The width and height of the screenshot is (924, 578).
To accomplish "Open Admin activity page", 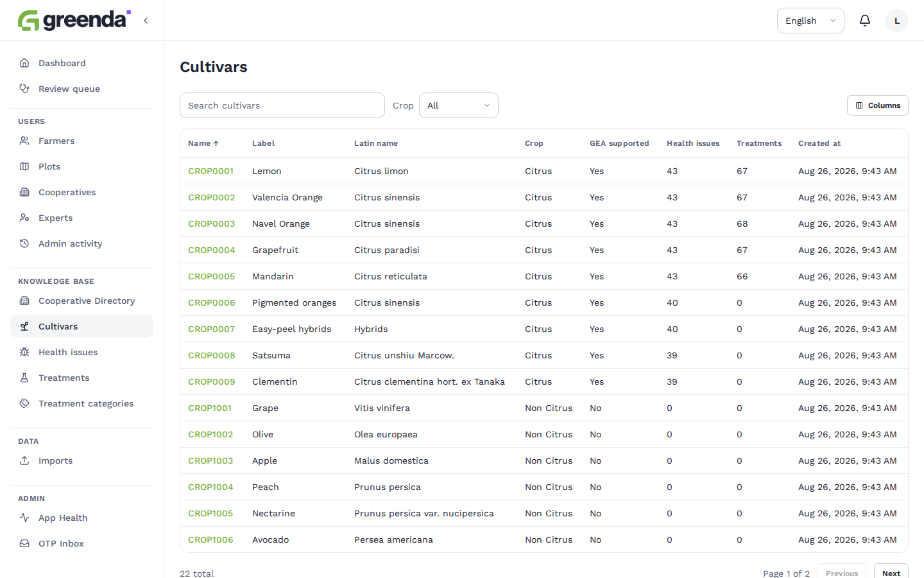I will [x=81, y=243].
